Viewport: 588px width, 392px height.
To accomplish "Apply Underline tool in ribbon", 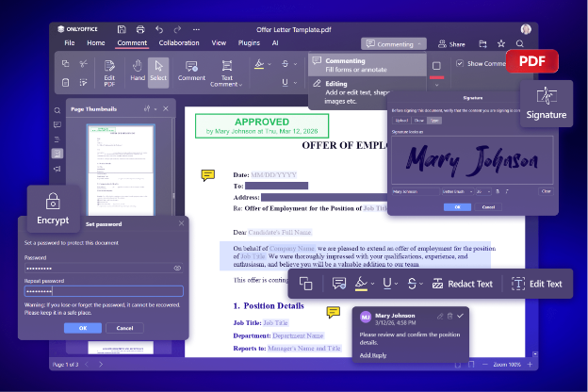I will (285, 83).
